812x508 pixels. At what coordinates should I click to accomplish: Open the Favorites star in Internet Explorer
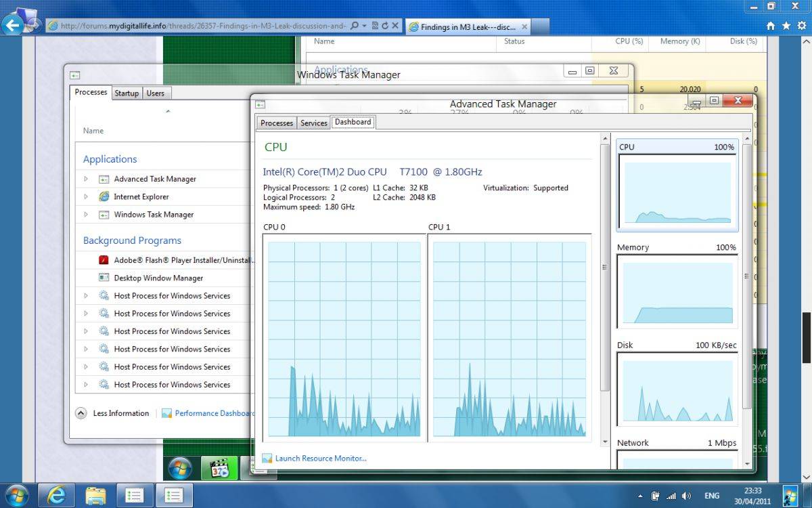coord(786,25)
